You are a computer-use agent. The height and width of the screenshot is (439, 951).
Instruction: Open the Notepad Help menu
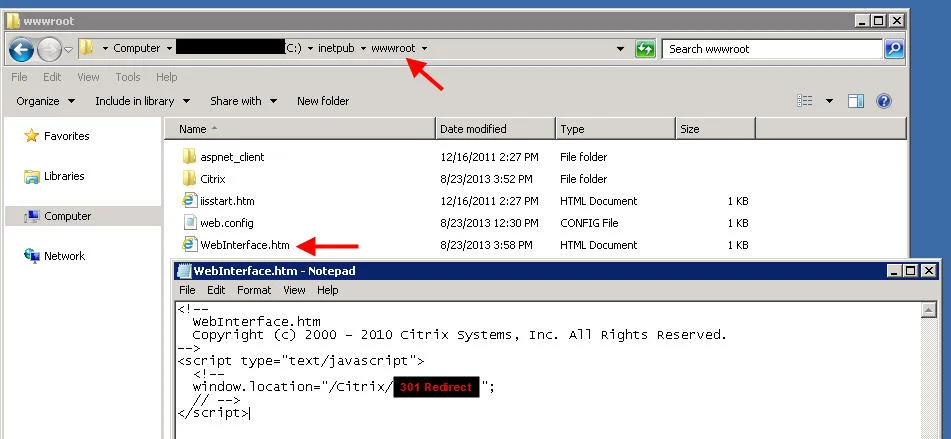tap(328, 290)
